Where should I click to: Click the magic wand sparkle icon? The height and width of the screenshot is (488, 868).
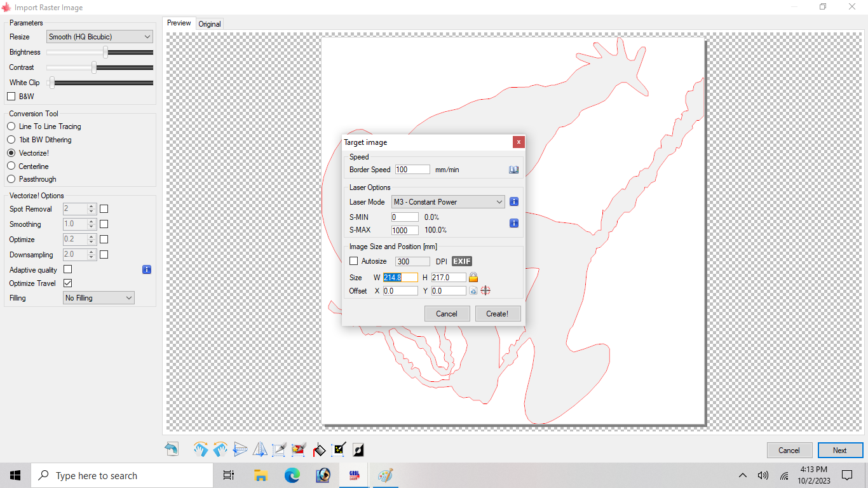tap(339, 450)
